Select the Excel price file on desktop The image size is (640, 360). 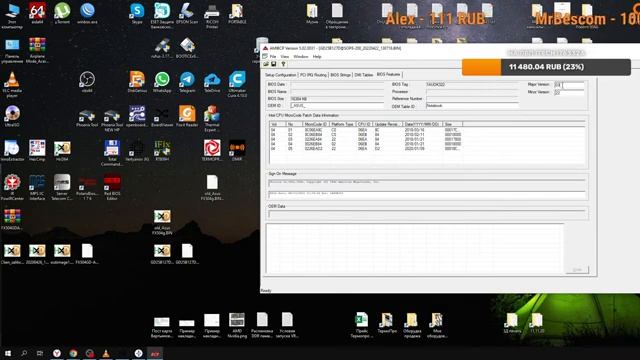tap(362, 326)
